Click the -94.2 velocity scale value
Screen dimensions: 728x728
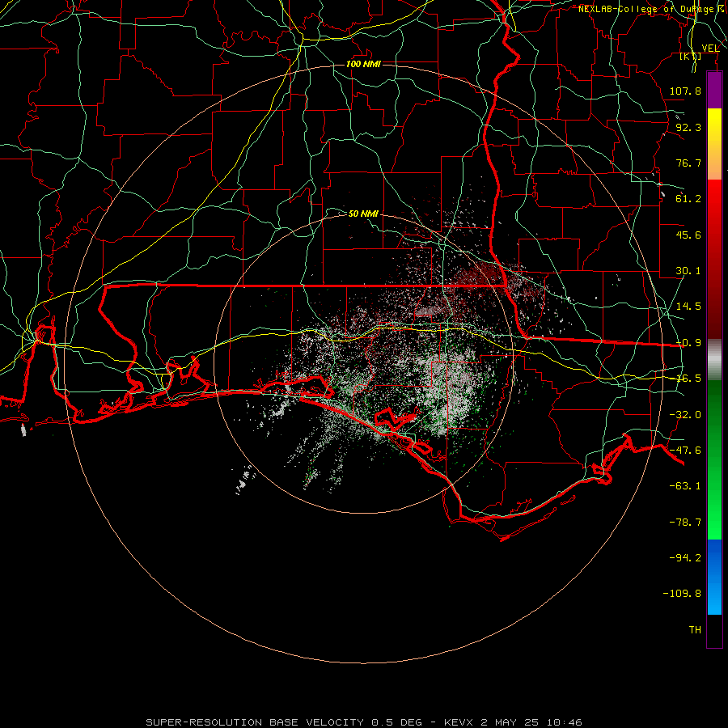click(685, 558)
